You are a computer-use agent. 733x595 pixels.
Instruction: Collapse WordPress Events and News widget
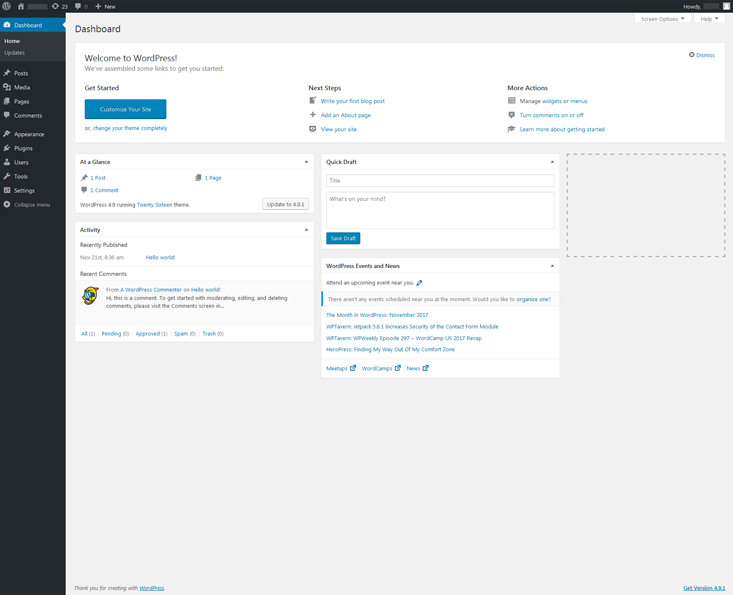[552, 265]
